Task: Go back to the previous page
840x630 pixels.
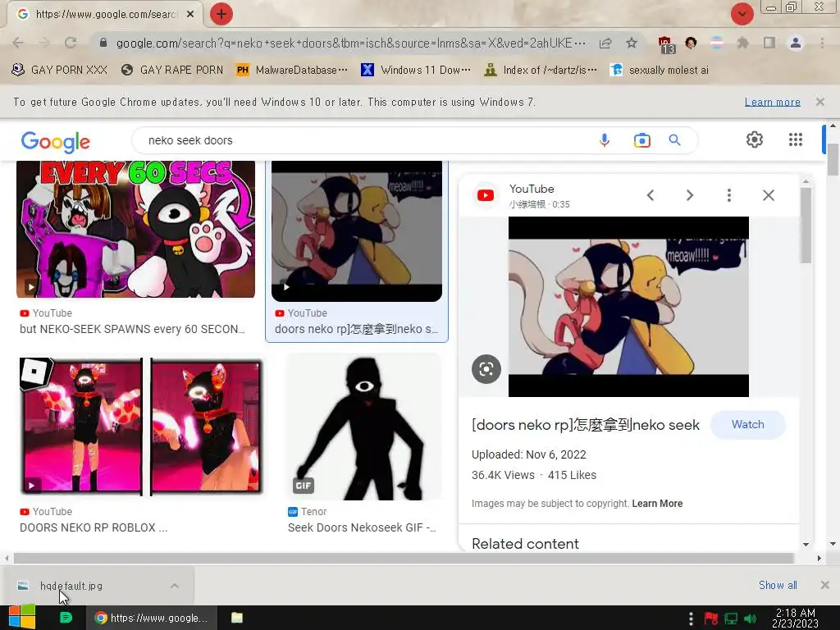Action: [x=18, y=43]
